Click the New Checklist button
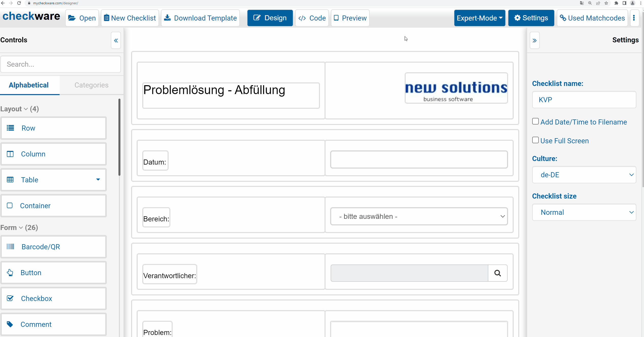The height and width of the screenshot is (337, 644). pyautogui.click(x=130, y=18)
